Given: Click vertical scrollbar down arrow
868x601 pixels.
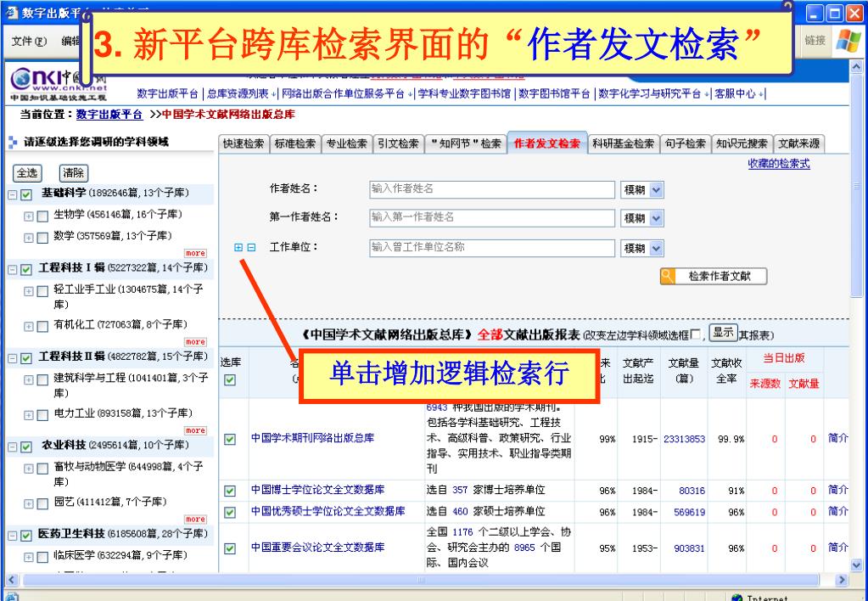Looking at the screenshot, I should pos(856,564).
